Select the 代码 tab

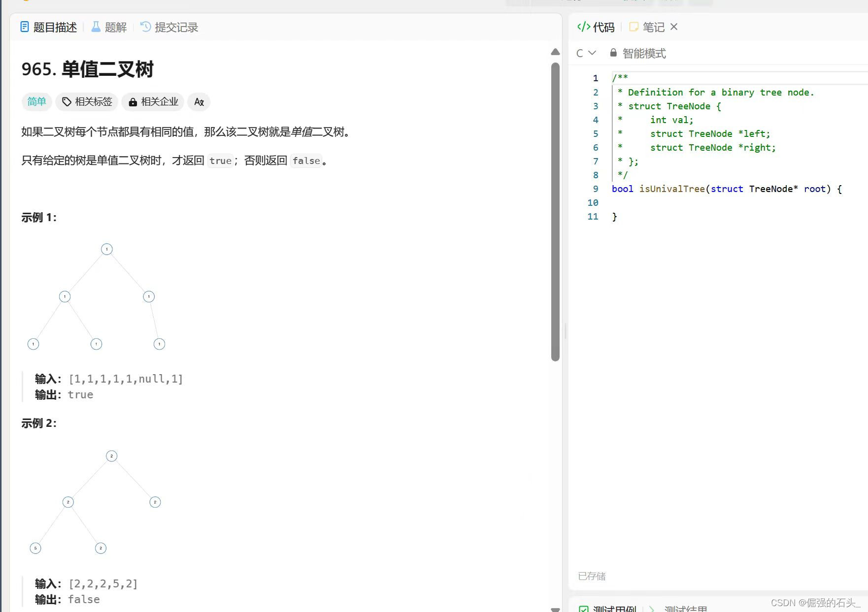pos(596,27)
